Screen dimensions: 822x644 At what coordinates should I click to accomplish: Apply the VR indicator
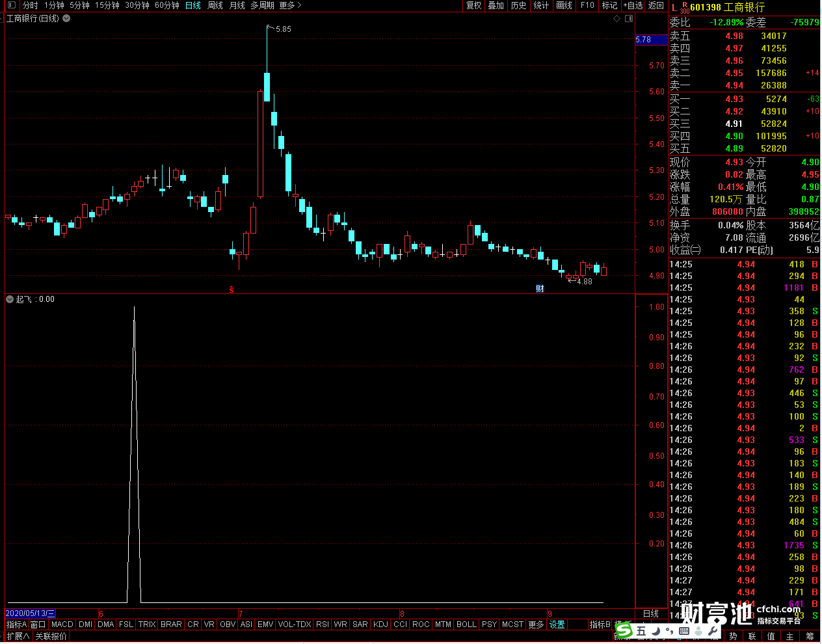click(209, 624)
